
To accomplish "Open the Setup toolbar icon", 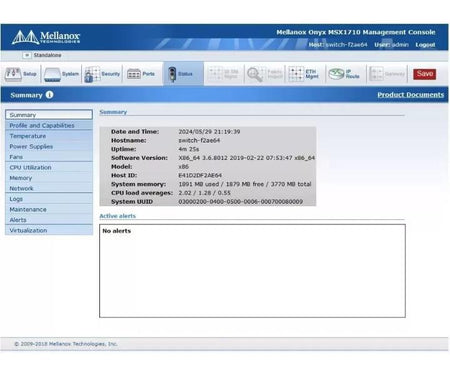I will click(13, 74).
